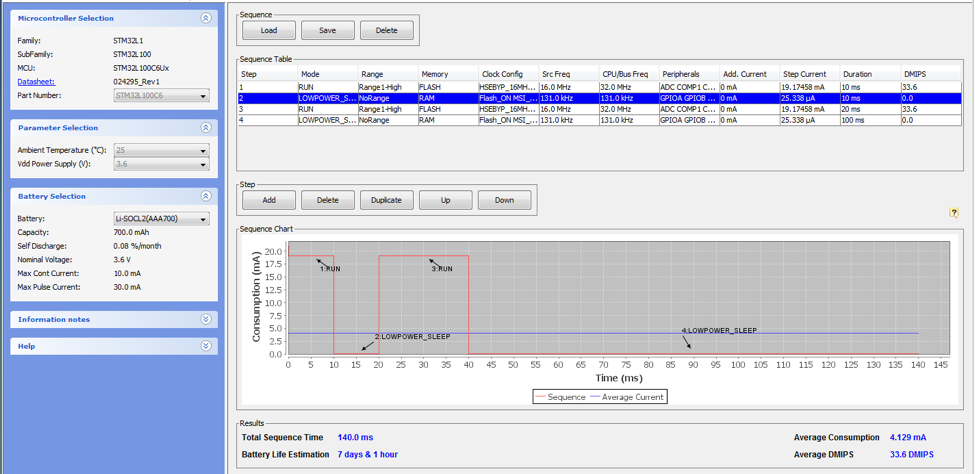Collapse the Parameter Selection panel
Image resolution: width=975 pixels, height=474 pixels.
206,128
